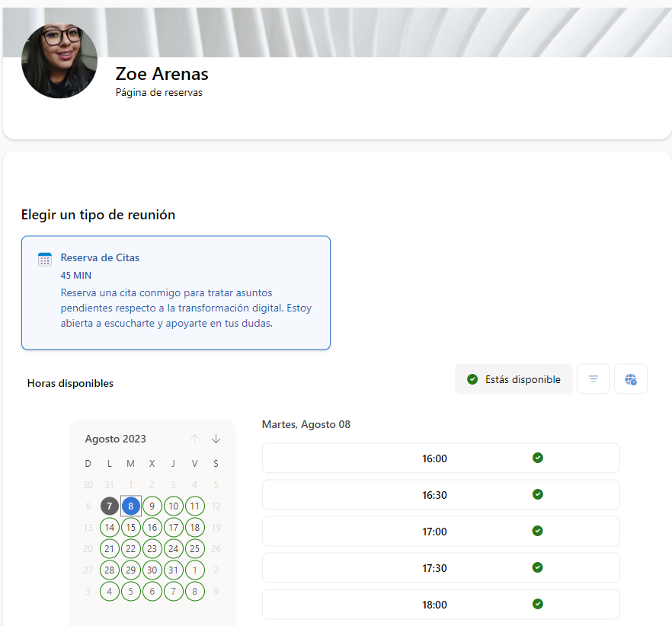Click the green checkmark beside 16:30
Image resolution: width=672 pixels, height=626 pixels.
pos(538,494)
